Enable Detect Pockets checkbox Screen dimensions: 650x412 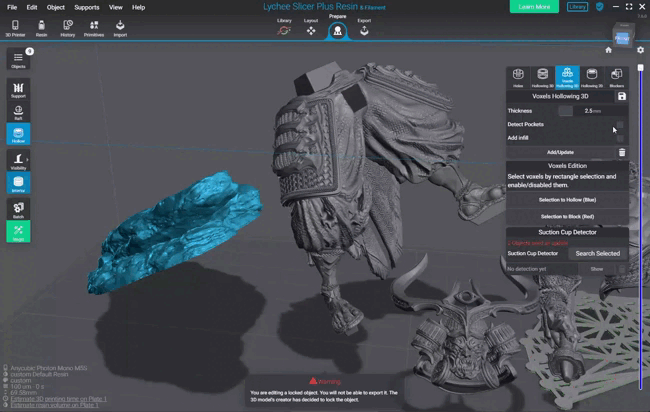pyautogui.click(x=620, y=124)
